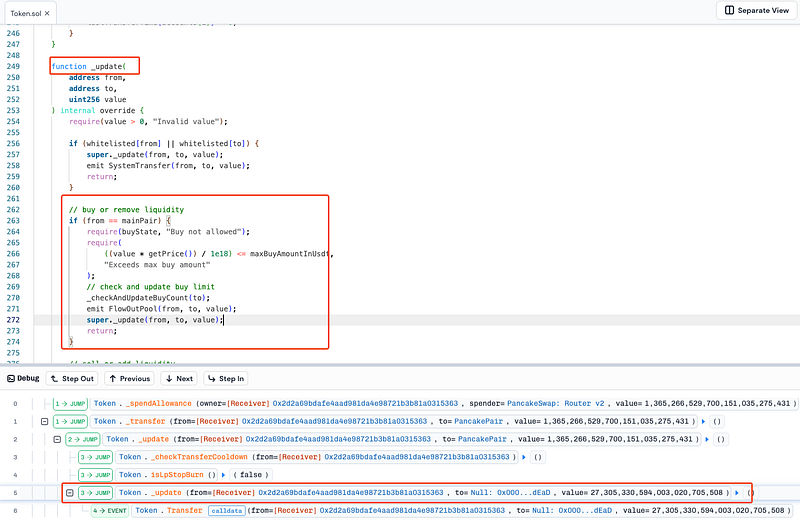This screenshot has width=800, height=521.
Task: Click the 3→JUMP badge on isLpStopBurn row
Action: [96, 474]
